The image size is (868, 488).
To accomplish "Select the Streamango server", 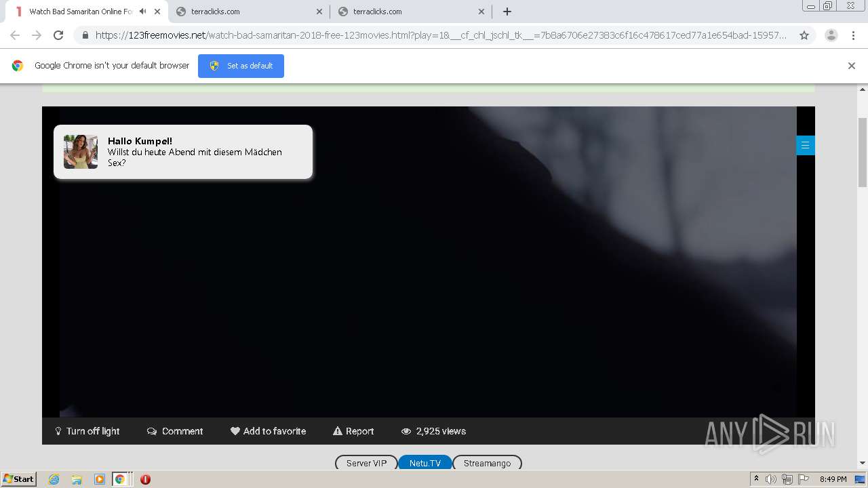I will point(487,463).
